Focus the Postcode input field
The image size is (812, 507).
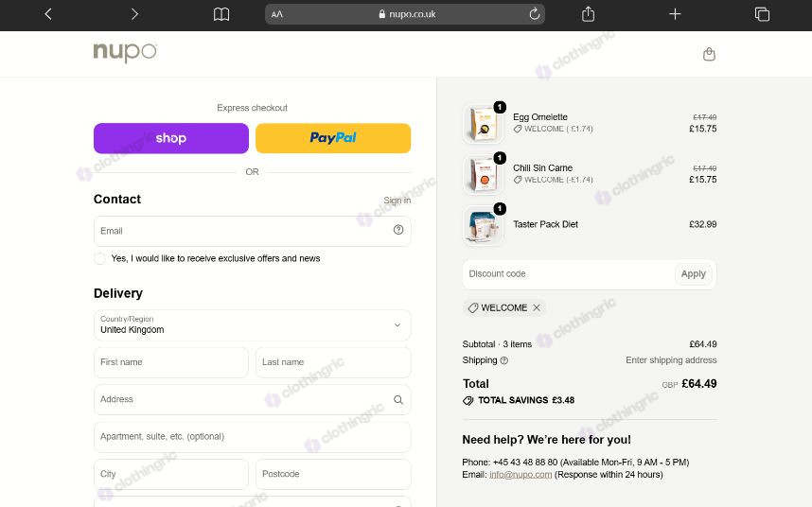coord(333,474)
